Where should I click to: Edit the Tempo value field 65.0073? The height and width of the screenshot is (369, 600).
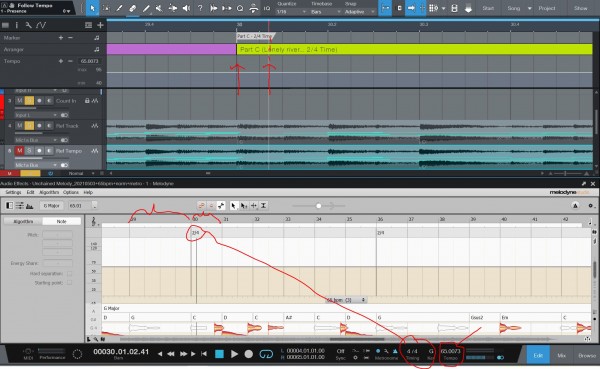tap(90, 61)
